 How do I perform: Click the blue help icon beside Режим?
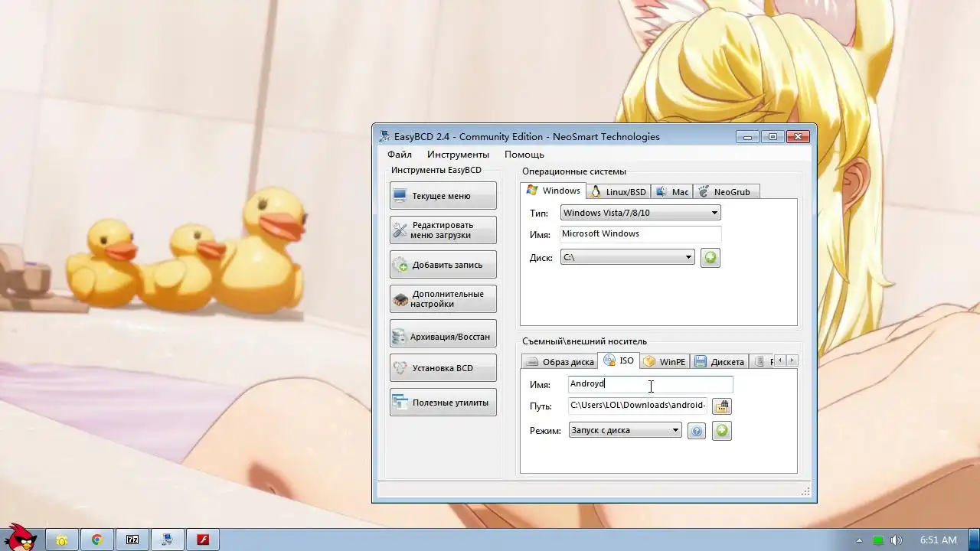696,431
